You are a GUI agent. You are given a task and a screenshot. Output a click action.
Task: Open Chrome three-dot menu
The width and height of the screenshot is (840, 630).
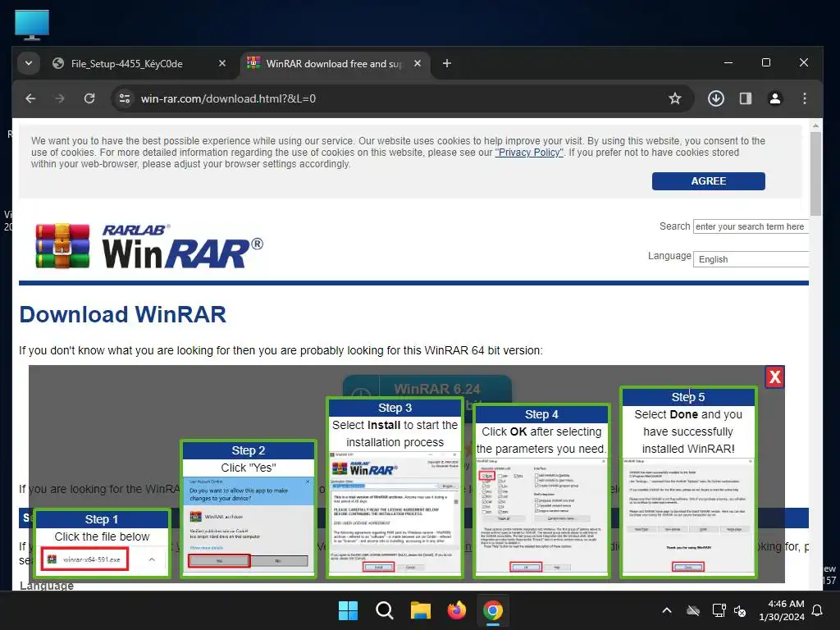coord(804,98)
